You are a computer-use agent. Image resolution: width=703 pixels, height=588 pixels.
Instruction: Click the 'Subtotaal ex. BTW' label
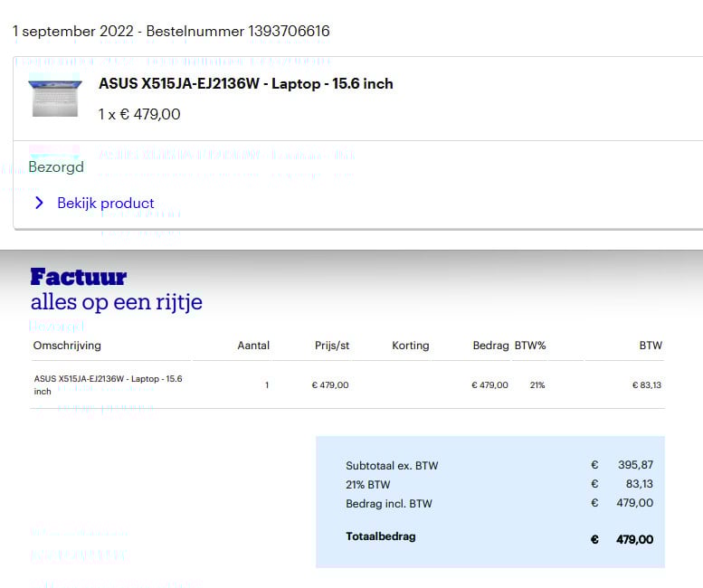click(392, 466)
